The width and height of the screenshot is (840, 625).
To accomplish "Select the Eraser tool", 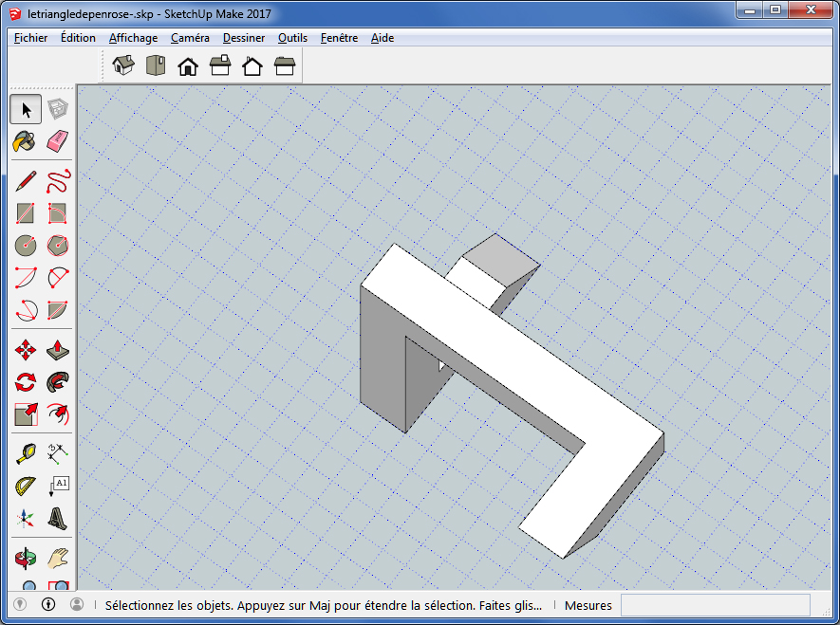I will (57, 142).
